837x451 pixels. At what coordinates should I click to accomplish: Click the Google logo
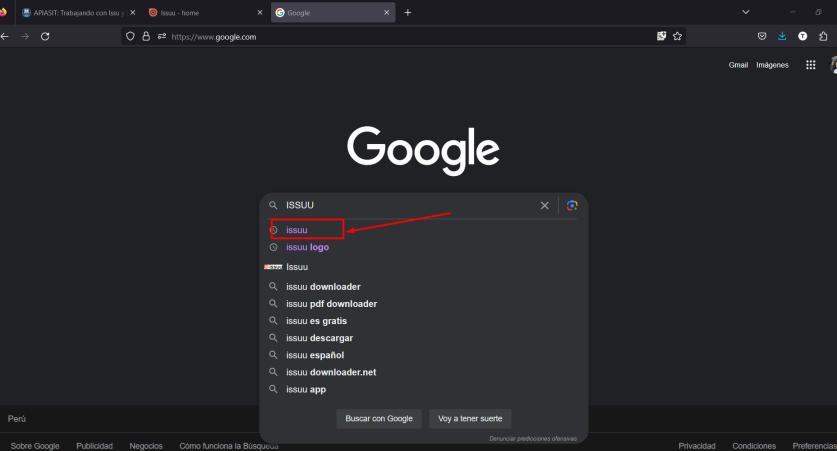point(423,151)
